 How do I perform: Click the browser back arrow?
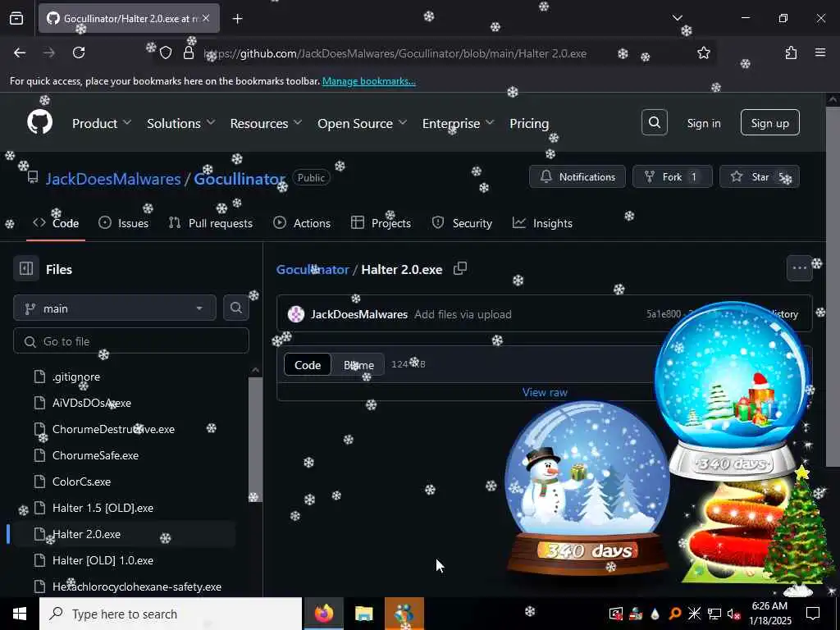coord(20,52)
